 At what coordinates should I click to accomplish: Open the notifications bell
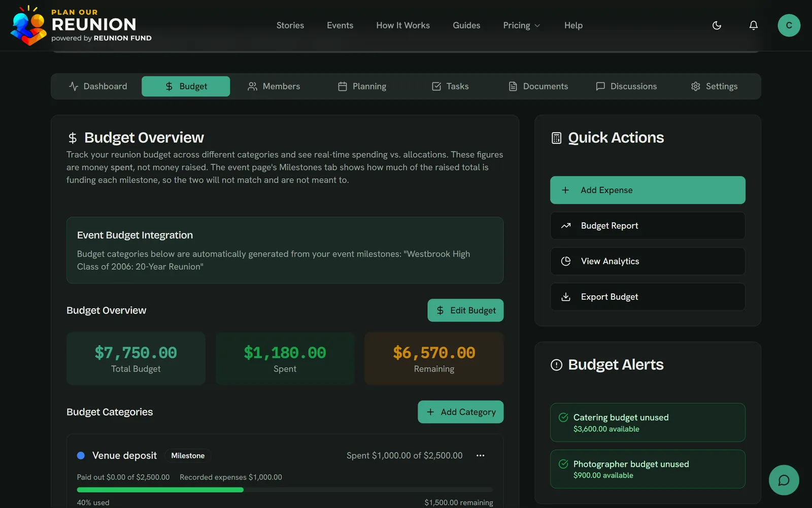click(x=754, y=25)
